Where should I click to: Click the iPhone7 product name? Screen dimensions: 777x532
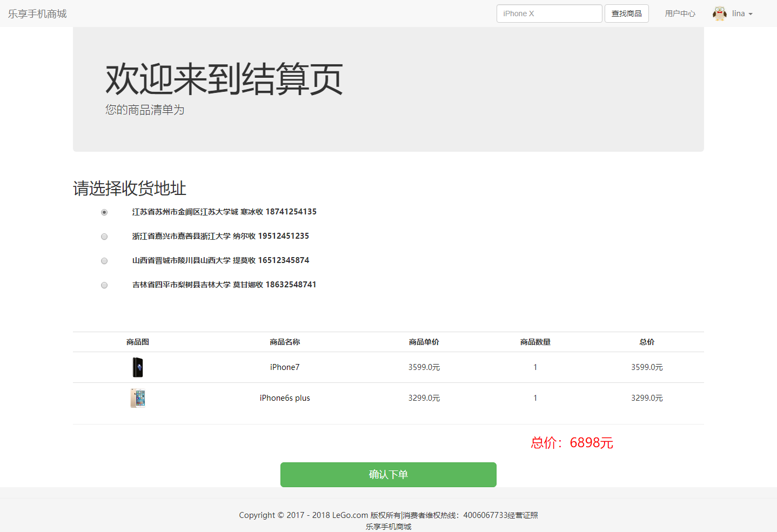click(285, 367)
